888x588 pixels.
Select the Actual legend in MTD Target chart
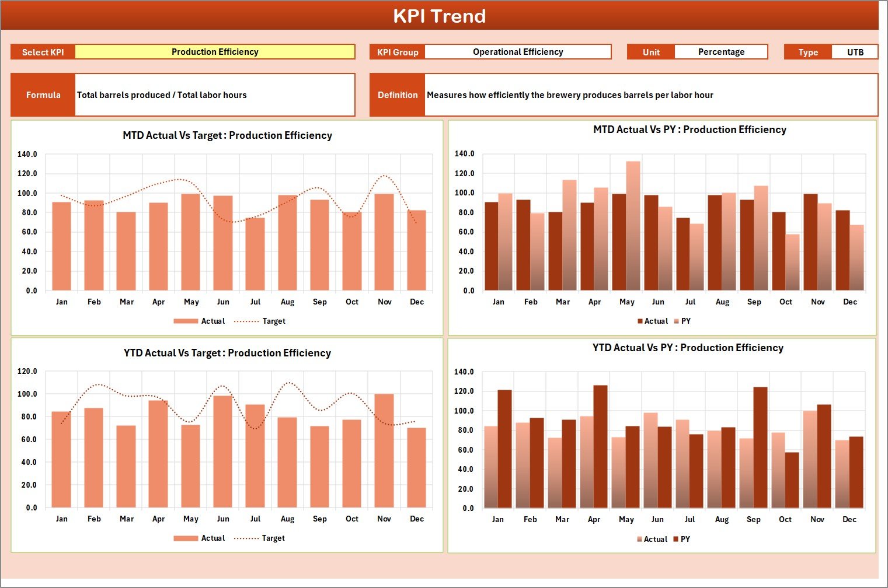(213, 321)
